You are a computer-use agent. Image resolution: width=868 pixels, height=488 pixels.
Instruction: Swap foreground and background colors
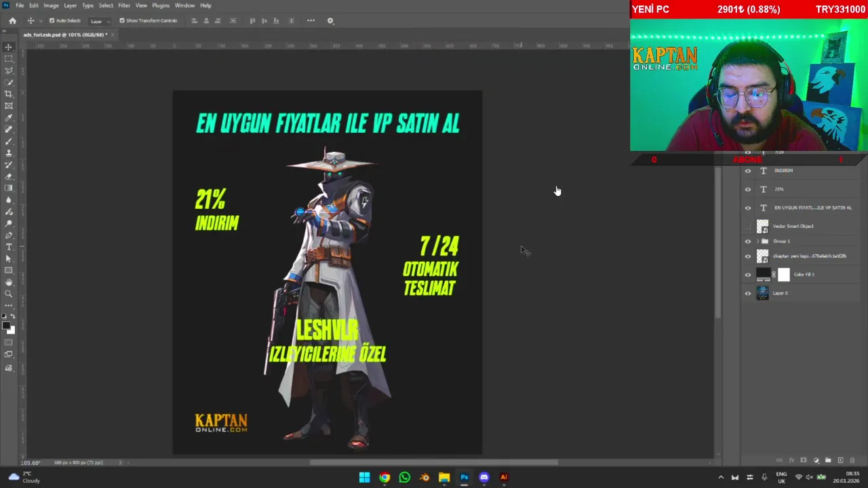pyautogui.click(x=14, y=317)
